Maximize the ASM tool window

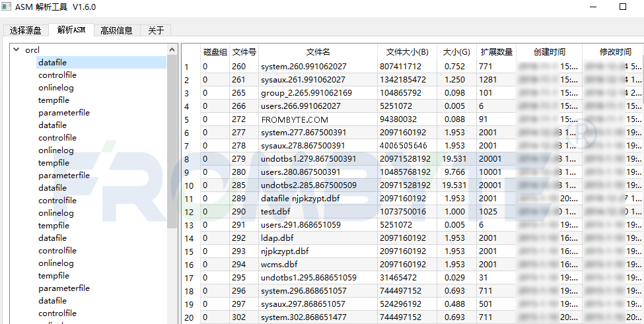coord(623,7)
